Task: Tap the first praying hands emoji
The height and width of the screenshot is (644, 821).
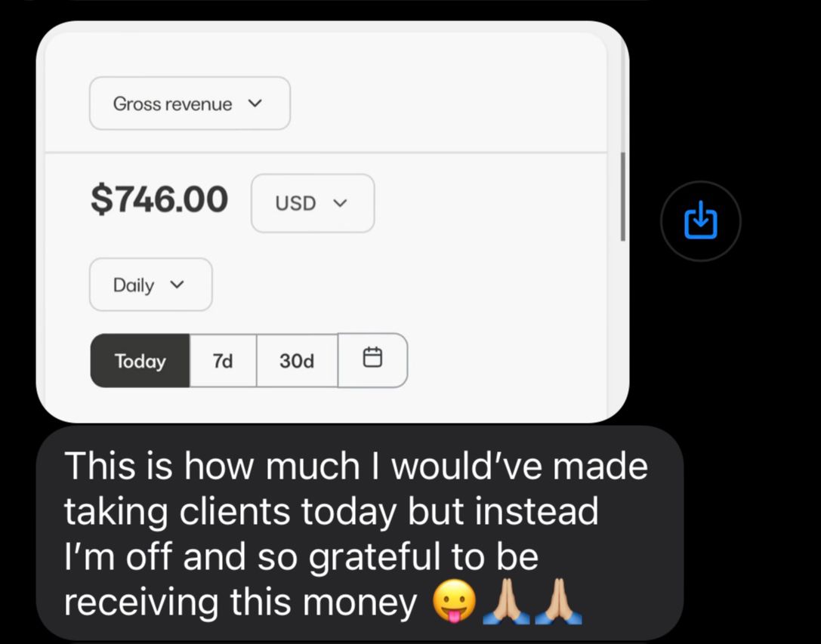Action: [505, 601]
